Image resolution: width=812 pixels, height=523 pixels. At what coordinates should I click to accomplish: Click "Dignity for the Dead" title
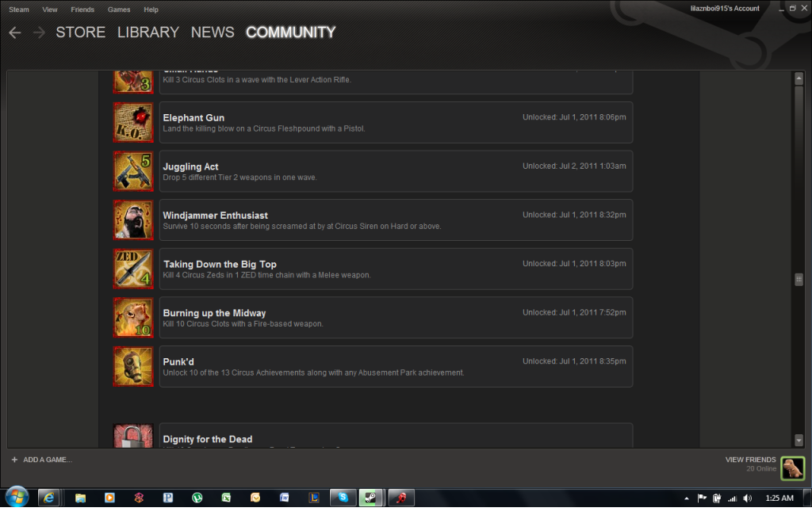(208, 439)
